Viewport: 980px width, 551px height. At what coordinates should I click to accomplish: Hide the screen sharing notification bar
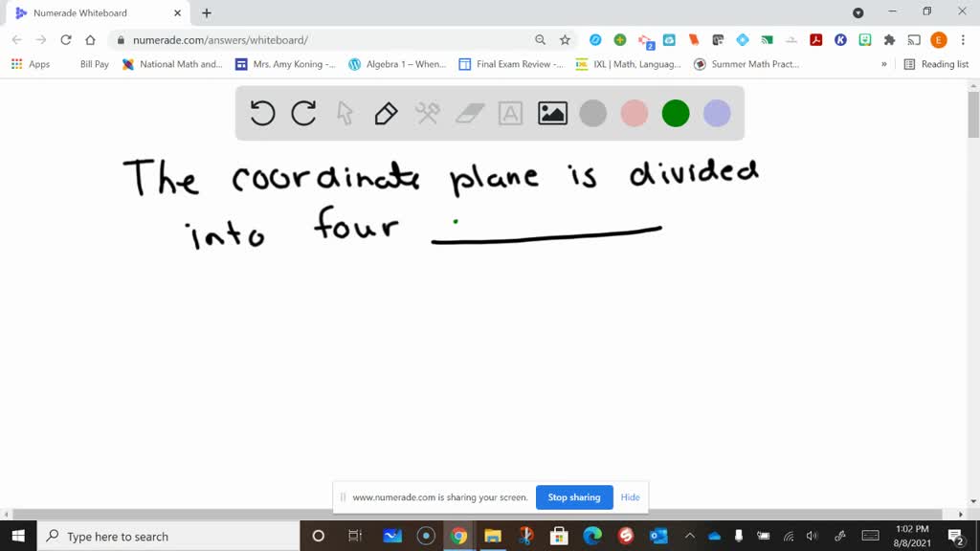(x=630, y=497)
